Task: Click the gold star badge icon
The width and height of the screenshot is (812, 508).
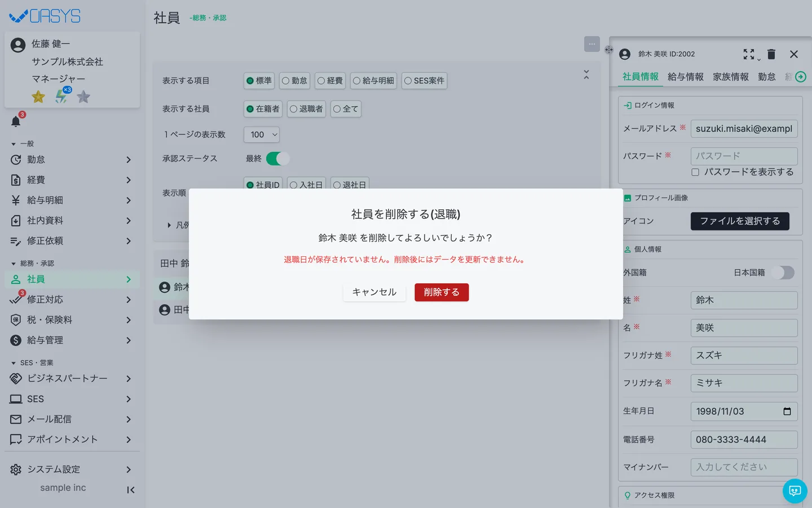Action: tap(38, 97)
